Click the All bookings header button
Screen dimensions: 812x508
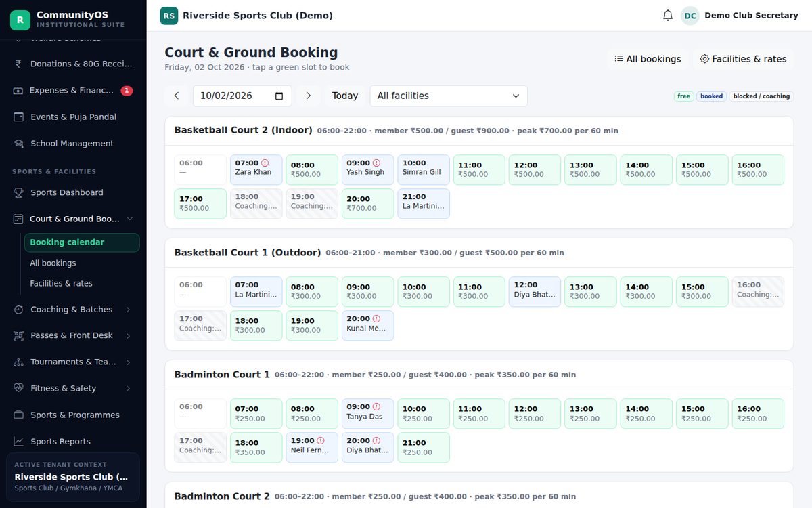[648, 59]
